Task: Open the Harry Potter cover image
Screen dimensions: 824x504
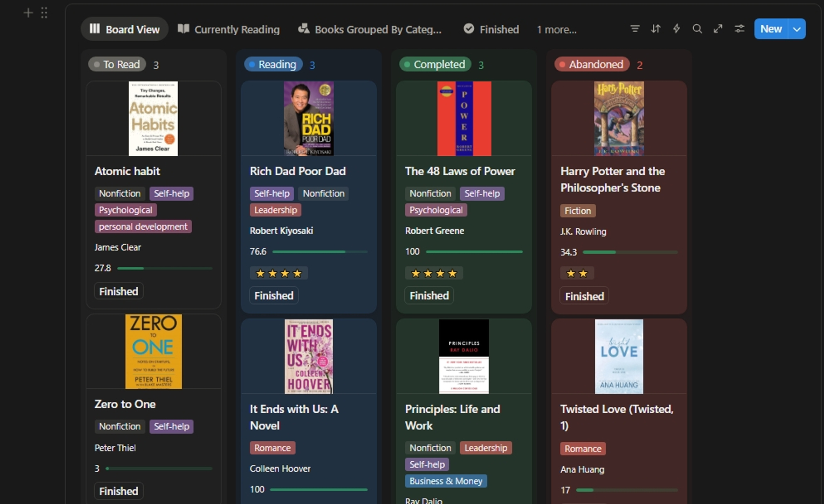Action: (x=619, y=119)
